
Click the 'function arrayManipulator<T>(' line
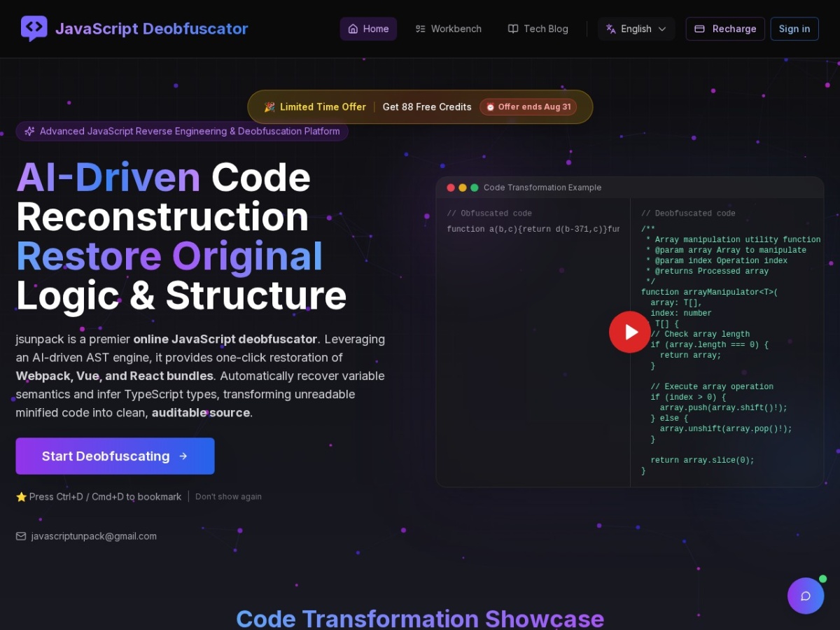pyautogui.click(x=710, y=293)
